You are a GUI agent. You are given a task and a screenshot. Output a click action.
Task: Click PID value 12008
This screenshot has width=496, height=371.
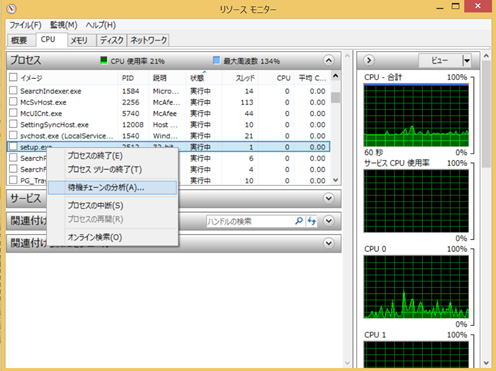133,125
